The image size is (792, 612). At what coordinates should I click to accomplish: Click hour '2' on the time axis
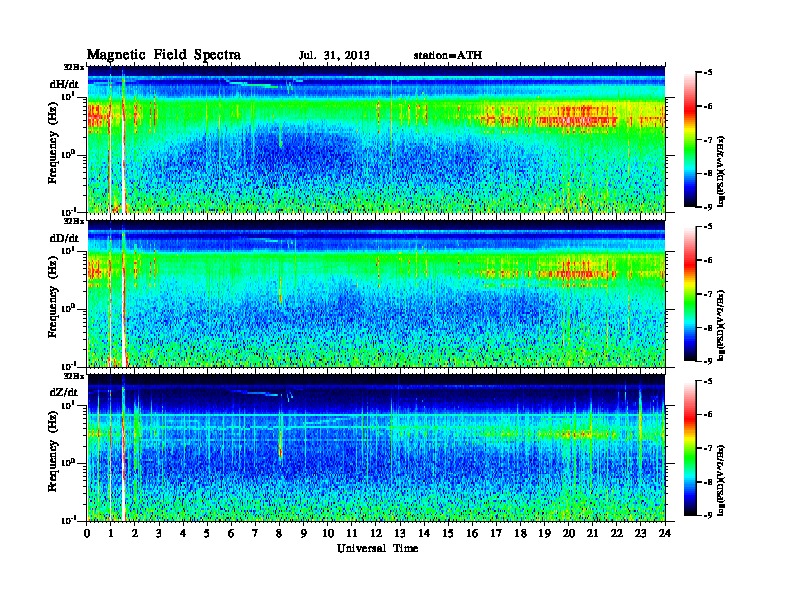135,533
